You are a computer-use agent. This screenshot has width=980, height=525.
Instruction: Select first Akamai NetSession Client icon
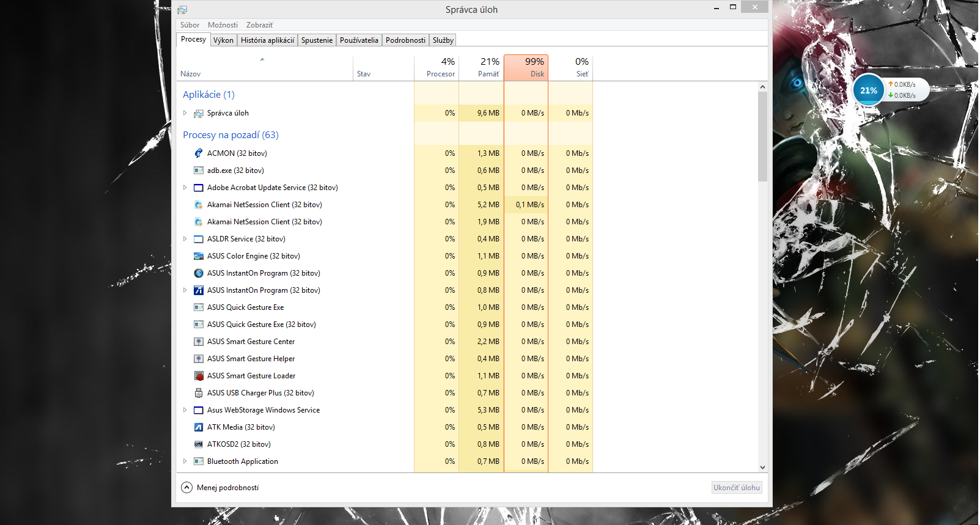199,205
